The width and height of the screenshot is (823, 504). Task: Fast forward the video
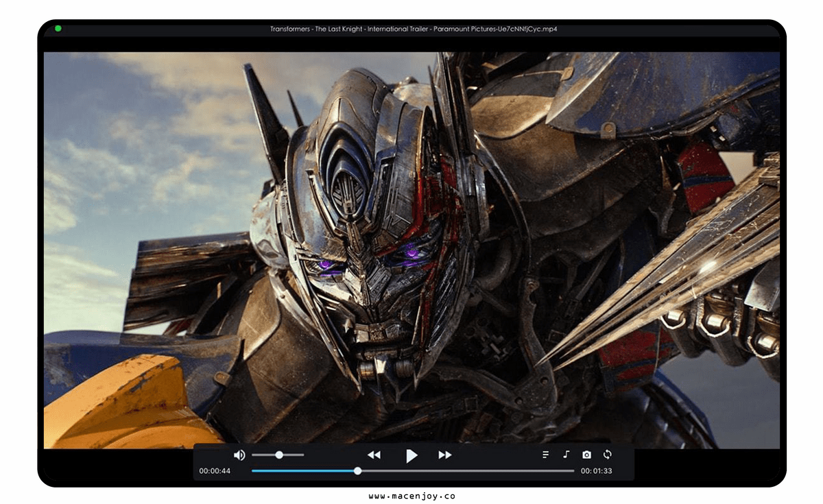click(x=445, y=455)
